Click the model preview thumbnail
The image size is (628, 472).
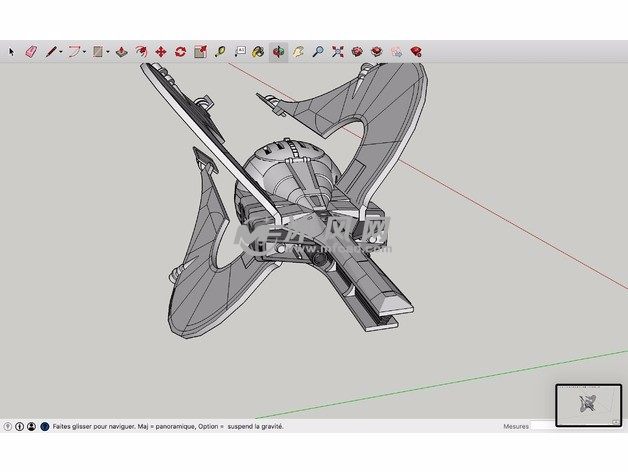click(588, 404)
